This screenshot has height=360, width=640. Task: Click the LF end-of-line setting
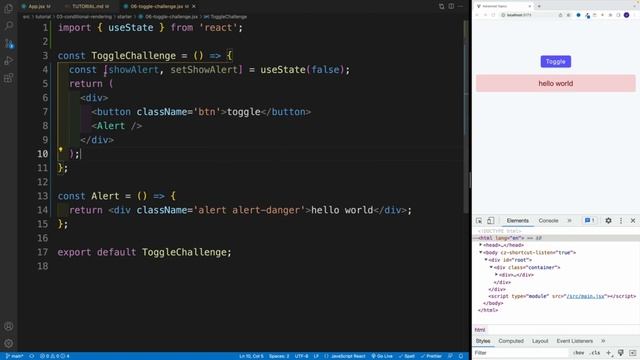click(x=316, y=356)
